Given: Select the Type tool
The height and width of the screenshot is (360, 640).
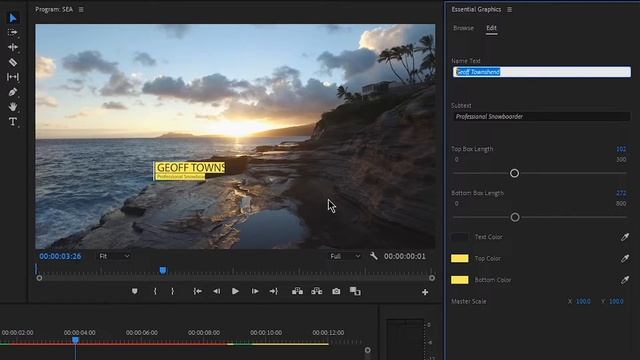Looking at the screenshot, I should pyautogui.click(x=13, y=122).
